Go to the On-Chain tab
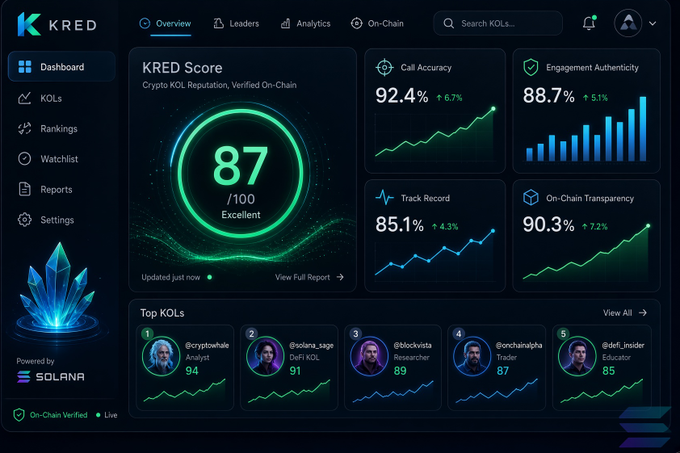This screenshot has width=680, height=453. pos(377,23)
